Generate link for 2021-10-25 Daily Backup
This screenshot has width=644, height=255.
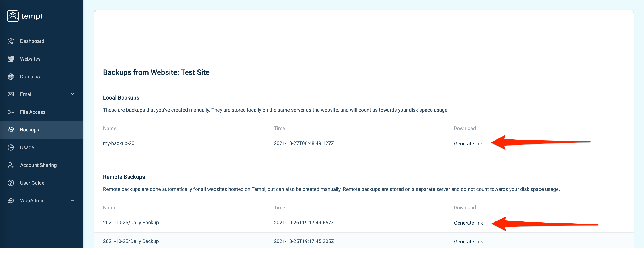pyautogui.click(x=468, y=241)
